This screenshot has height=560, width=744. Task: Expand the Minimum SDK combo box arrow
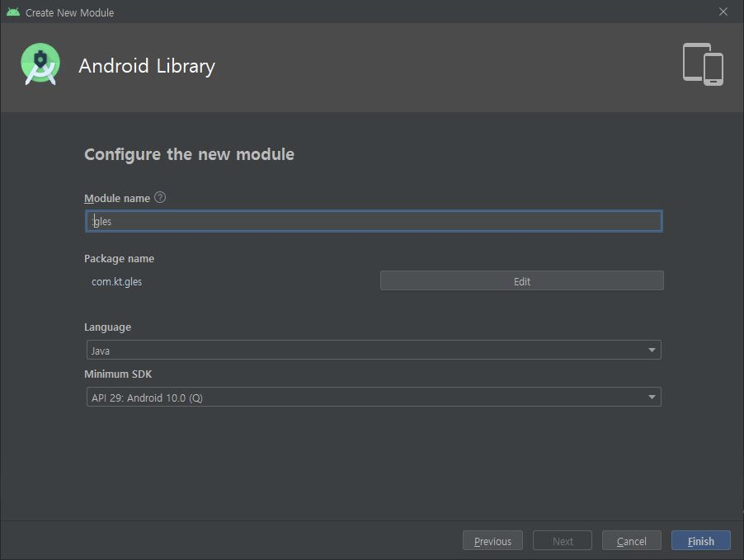(652, 398)
